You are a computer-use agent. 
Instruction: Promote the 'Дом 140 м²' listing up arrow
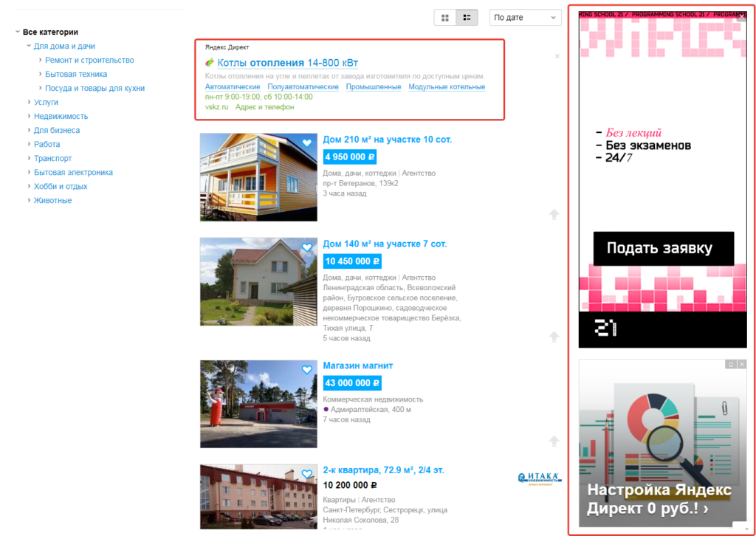click(554, 337)
